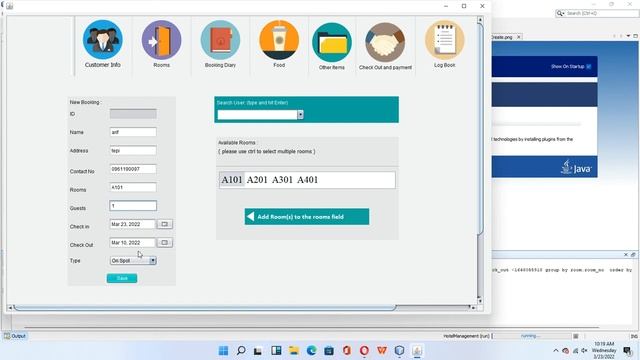Toggle Show On Startup checkbox in NetBeans
Image resolution: width=640 pixels, height=360 pixels.
[x=589, y=66]
